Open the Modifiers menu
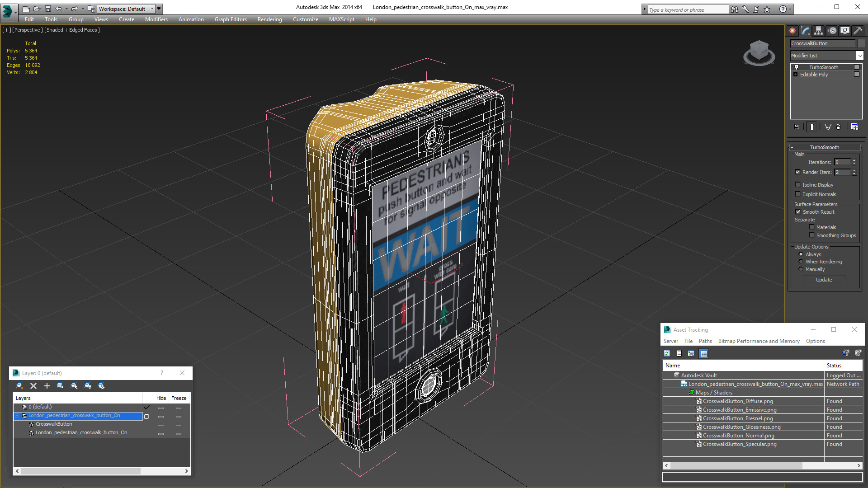 tap(156, 19)
